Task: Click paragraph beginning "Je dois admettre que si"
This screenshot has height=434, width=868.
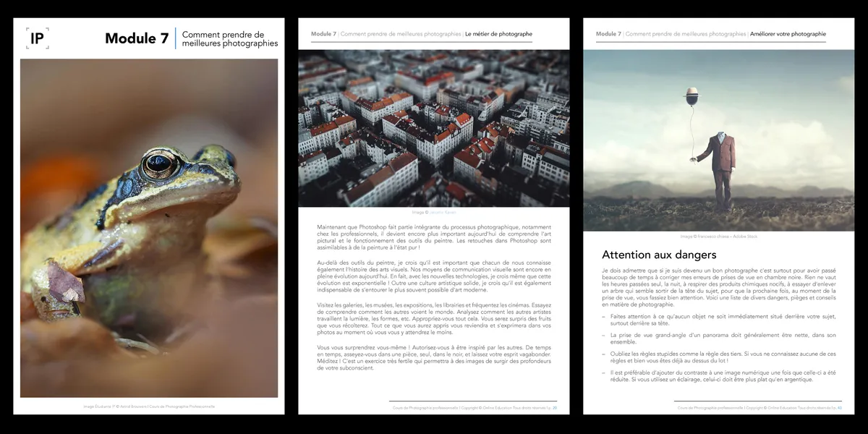Action: (x=719, y=287)
